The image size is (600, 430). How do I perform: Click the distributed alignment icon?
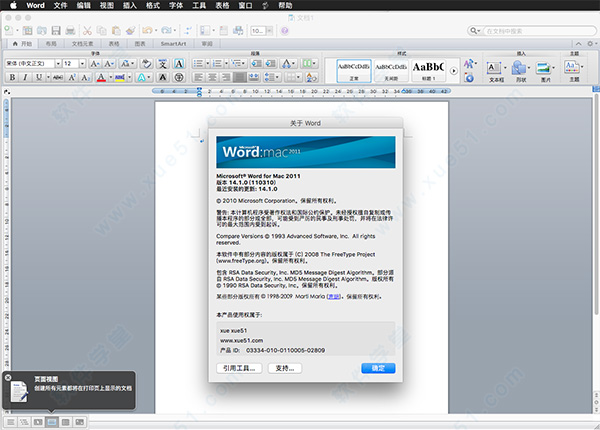pos(254,77)
